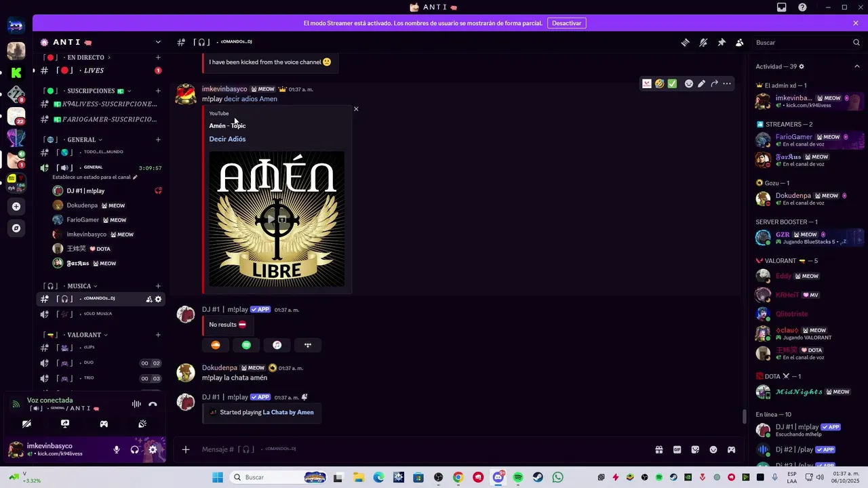Open the CLIPS channel
The image size is (868, 488).
[100, 348]
